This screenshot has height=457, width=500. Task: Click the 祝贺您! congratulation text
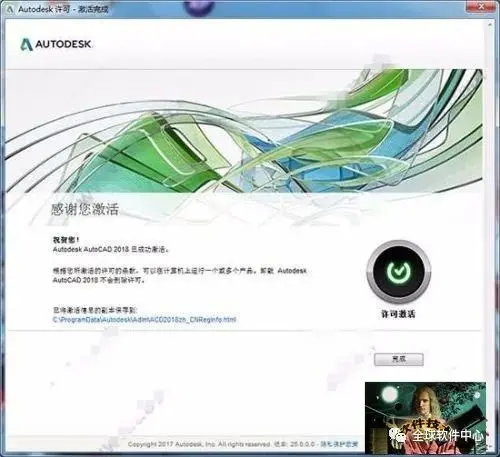pos(66,240)
